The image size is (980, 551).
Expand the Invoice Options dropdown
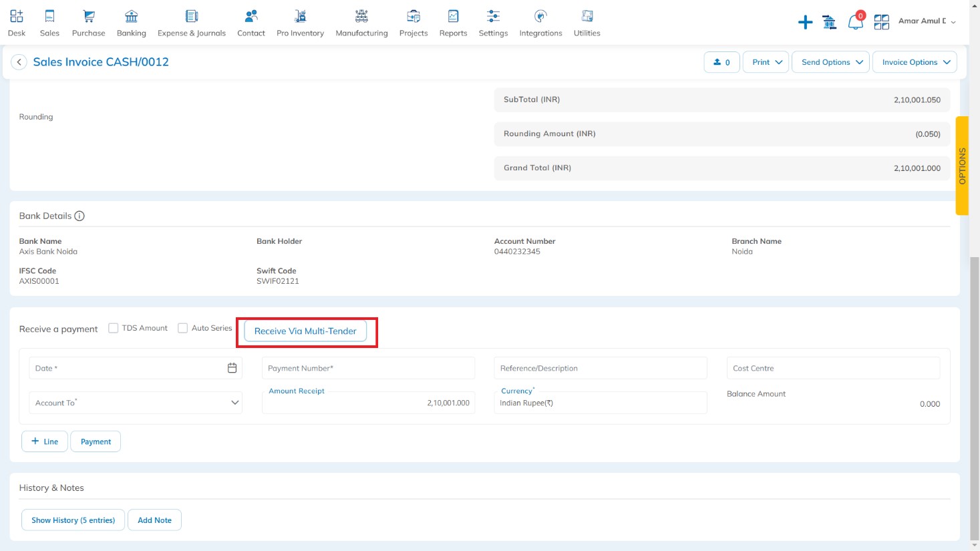click(915, 62)
